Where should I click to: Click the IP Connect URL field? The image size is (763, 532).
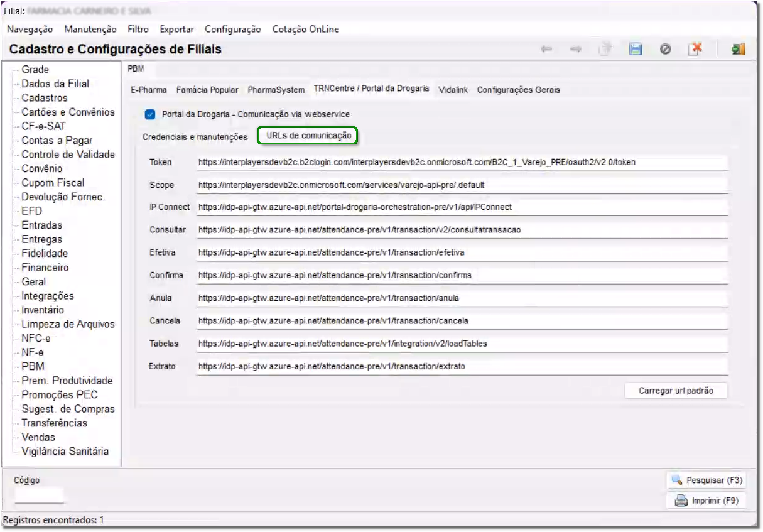click(462, 207)
